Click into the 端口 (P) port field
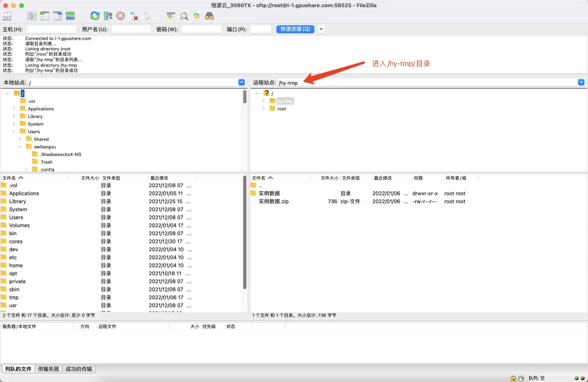The width and height of the screenshot is (588, 382). 260,29
